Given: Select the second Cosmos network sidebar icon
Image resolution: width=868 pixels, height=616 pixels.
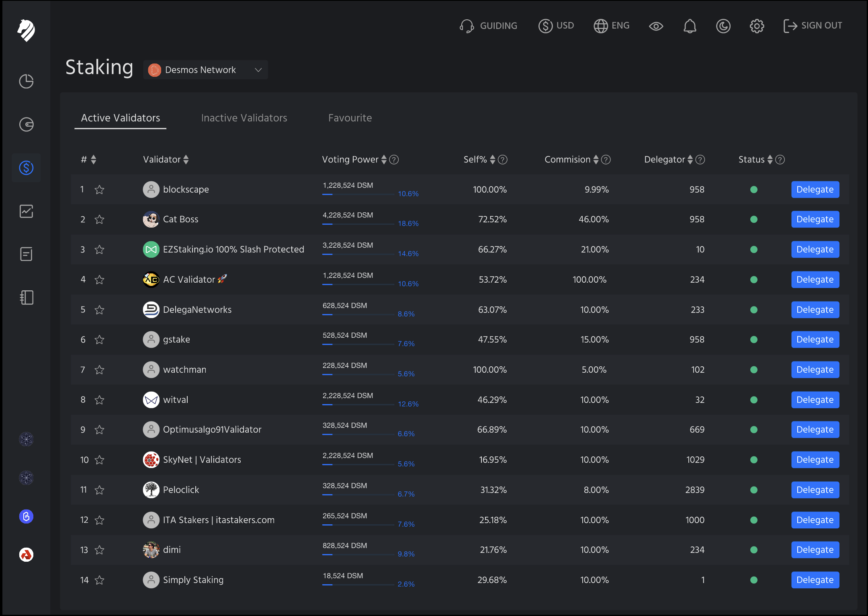Looking at the screenshot, I should [26, 478].
